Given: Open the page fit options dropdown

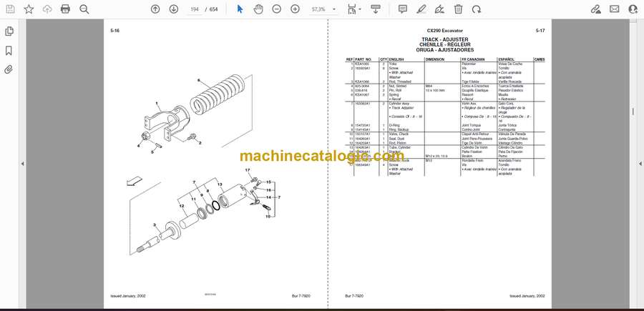Looking at the screenshot, I should click(353, 9).
